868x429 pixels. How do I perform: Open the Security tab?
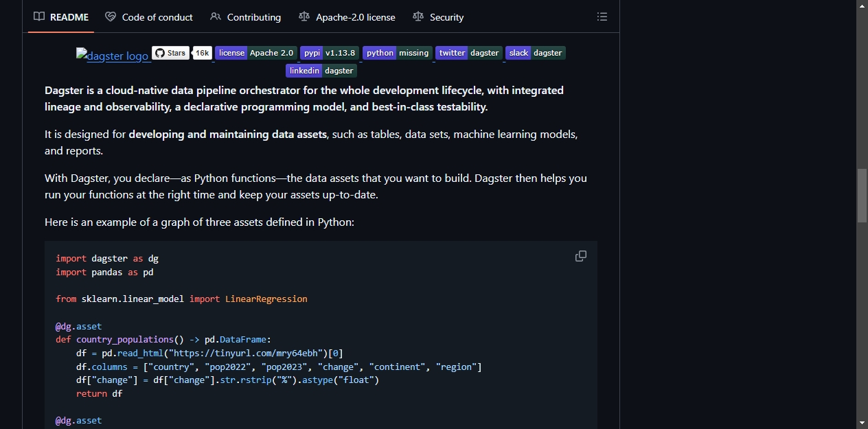pyautogui.click(x=438, y=16)
